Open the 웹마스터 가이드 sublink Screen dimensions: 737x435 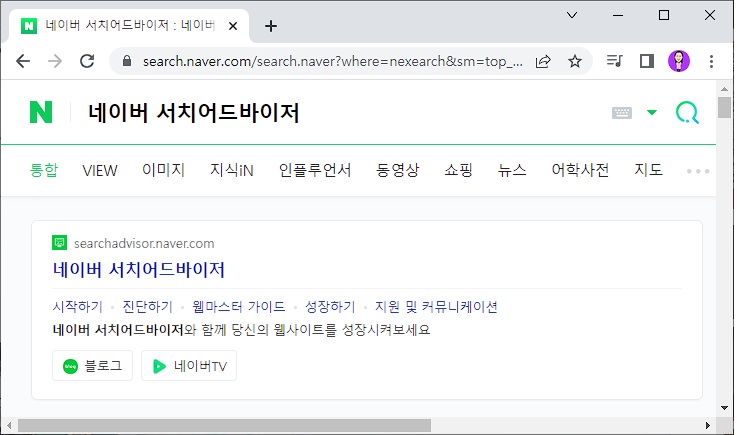click(x=239, y=307)
